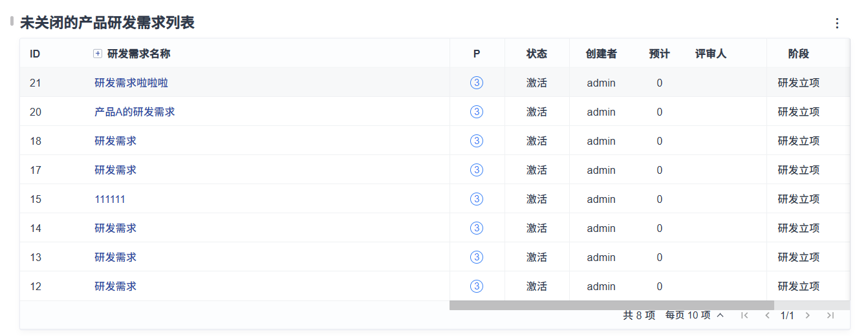Open requirement 研发需求啦啦啦
Screen dimensions: 868x336
(x=131, y=83)
